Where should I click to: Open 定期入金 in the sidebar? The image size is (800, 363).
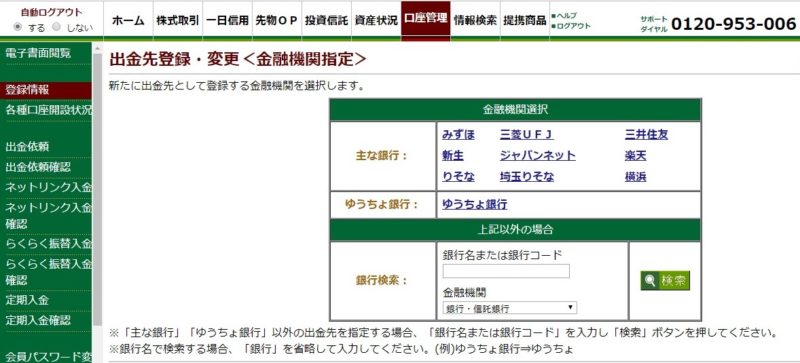(x=28, y=300)
